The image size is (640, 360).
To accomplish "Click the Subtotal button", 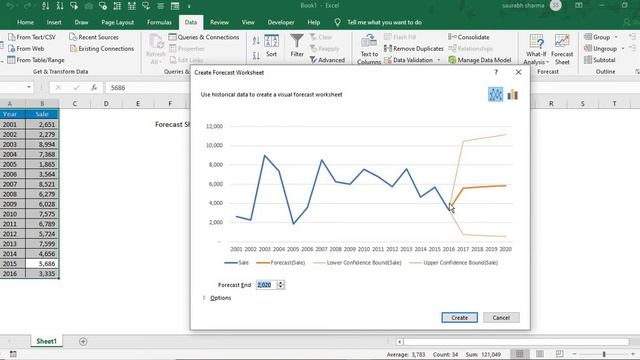I will point(600,60).
